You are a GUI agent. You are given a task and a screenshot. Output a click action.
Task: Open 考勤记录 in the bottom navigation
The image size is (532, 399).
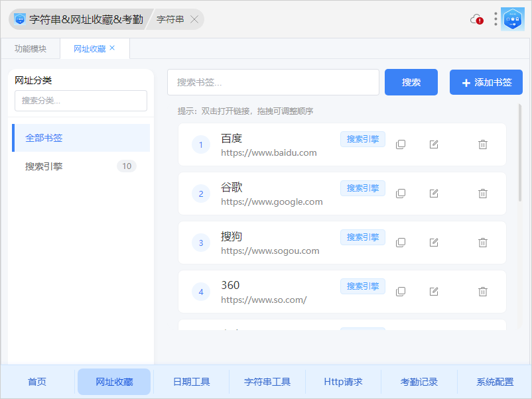click(x=419, y=382)
